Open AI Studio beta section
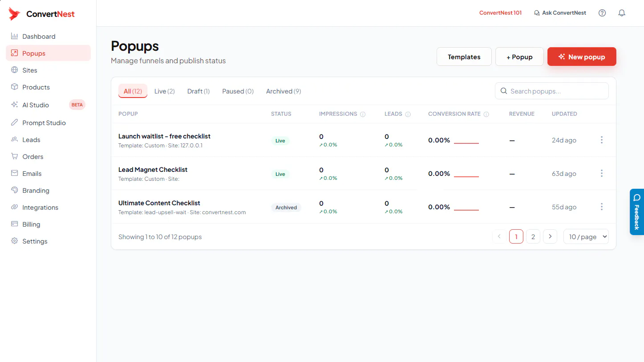 pyautogui.click(x=48, y=105)
